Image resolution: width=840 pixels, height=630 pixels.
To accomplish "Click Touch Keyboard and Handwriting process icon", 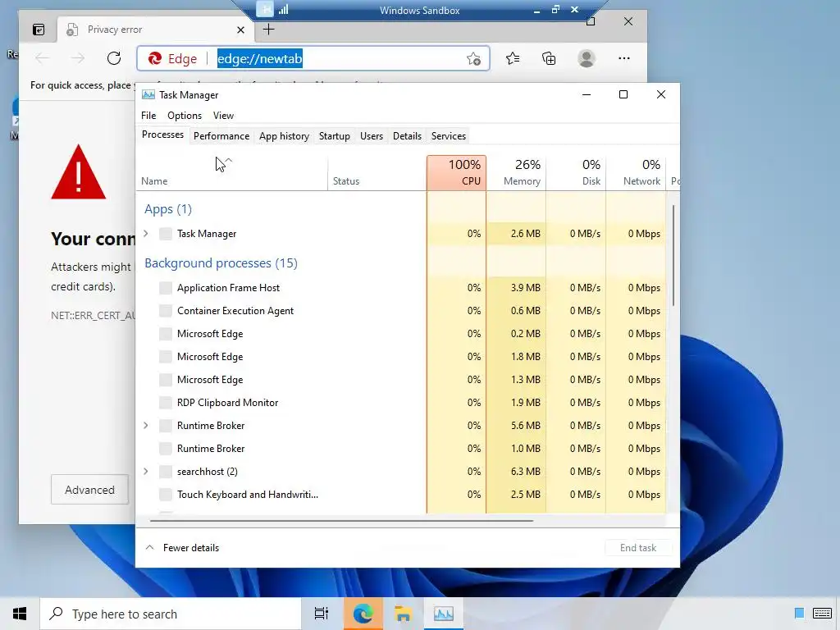I will [166, 495].
